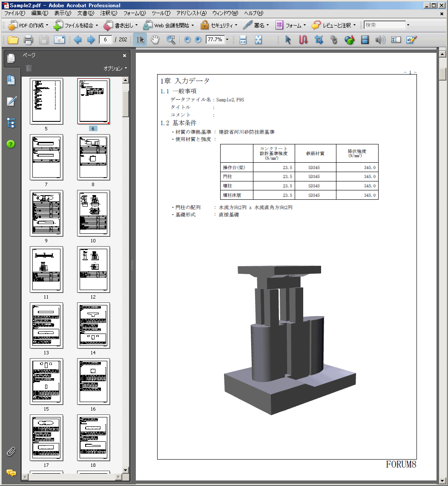Screen dimensions: 448x486
Task: Click the PDF の作成 button
Action: 28,25
